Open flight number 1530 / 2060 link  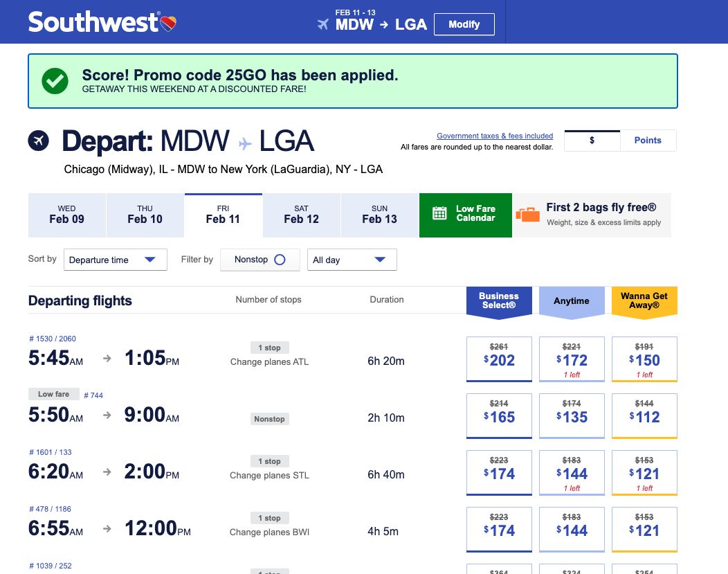[x=53, y=339]
